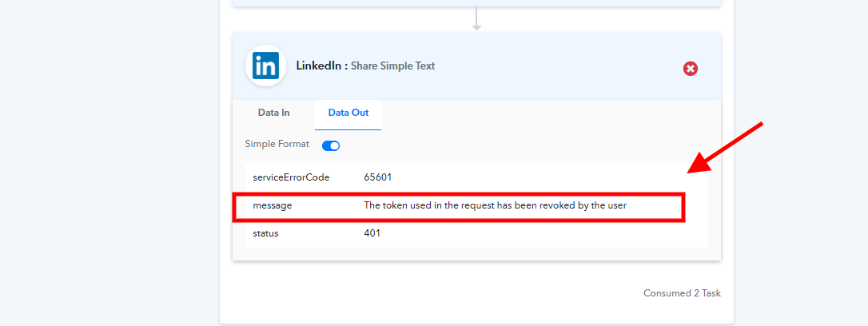Image resolution: width=868 pixels, height=326 pixels.
Task: Click the previous step card above
Action: point(476,2)
